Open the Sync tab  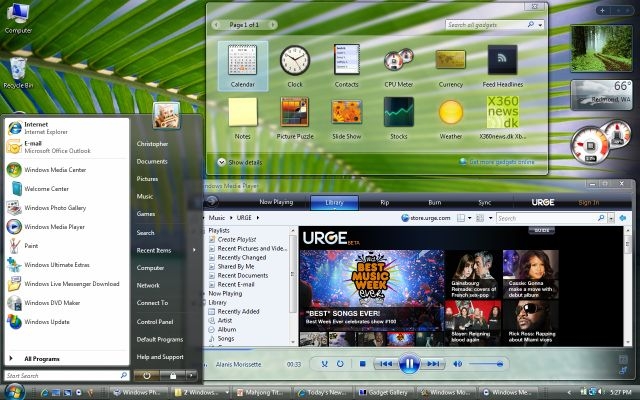pyautogui.click(x=485, y=202)
